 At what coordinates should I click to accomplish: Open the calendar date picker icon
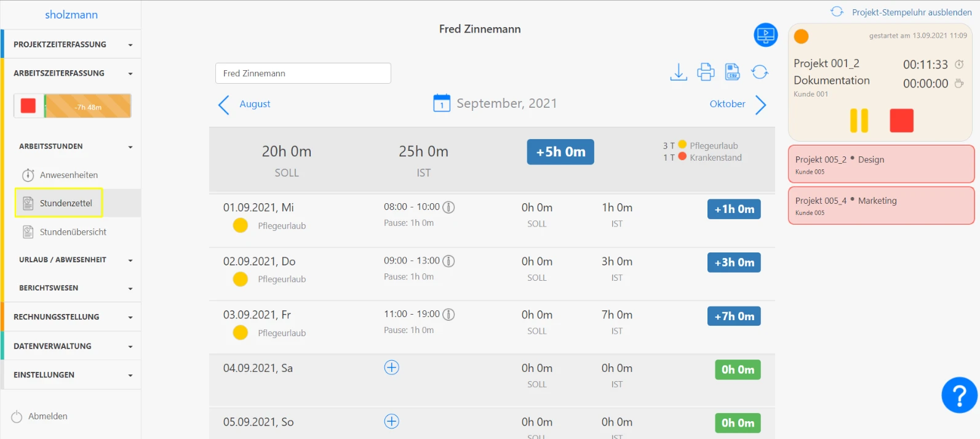(x=442, y=103)
